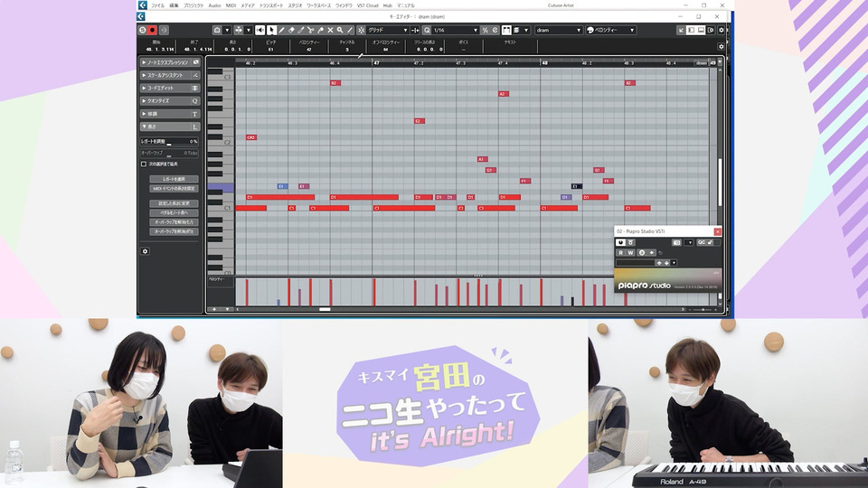This screenshot has width=868, height=488.
Task: Toggle the Auto-Scroll button
Action: pos(239,30)
